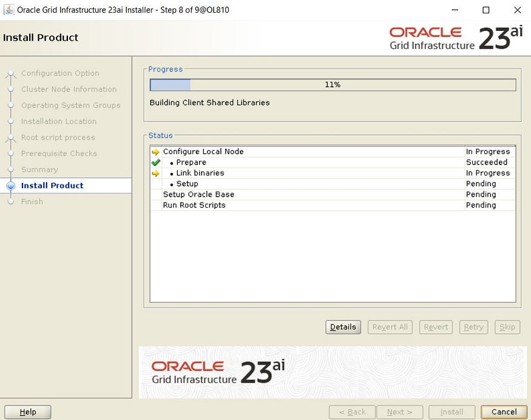The image size is (531, 420).
Task: Click the Oracle 23ai logo in the header
Action: click(x=456, y=38)
